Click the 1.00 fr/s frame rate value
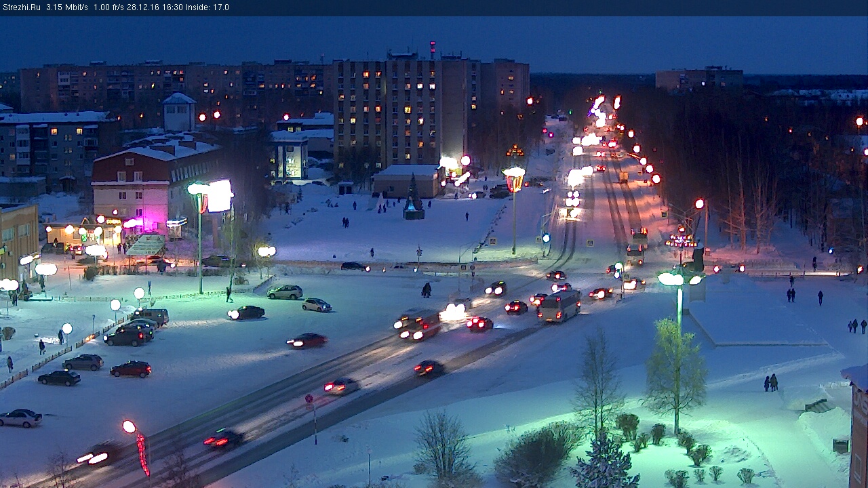This screenshot has width=868, height=488. click(108, 7)
